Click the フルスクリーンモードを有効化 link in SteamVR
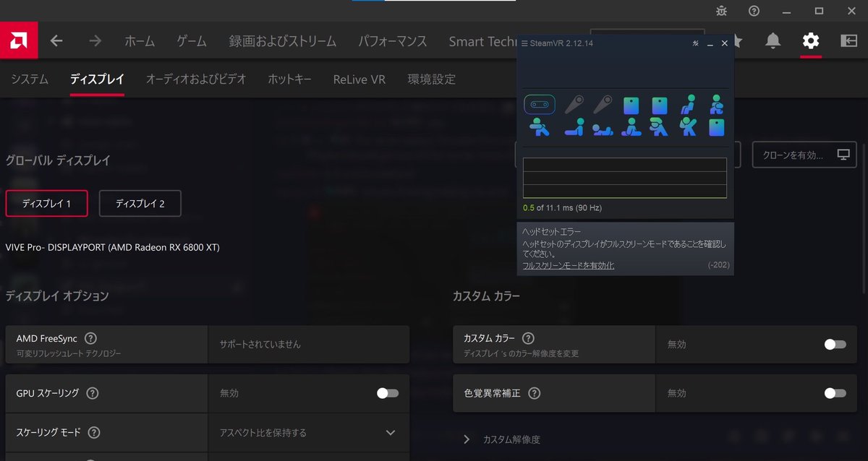The width and height of the screenshot is (868, 461). tap(569, 266)
